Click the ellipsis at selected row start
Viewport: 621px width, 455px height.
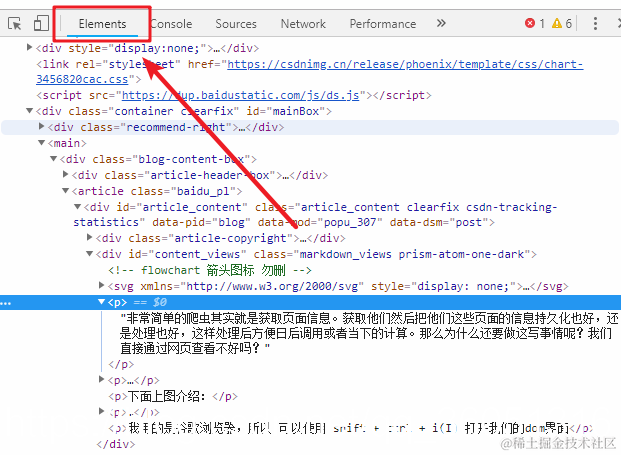point(6,303)
